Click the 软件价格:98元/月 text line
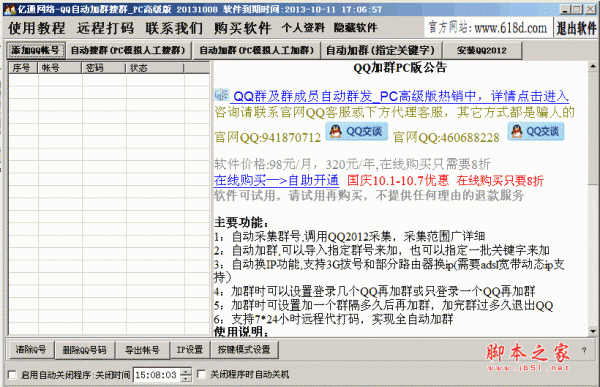 pos(352,164)
